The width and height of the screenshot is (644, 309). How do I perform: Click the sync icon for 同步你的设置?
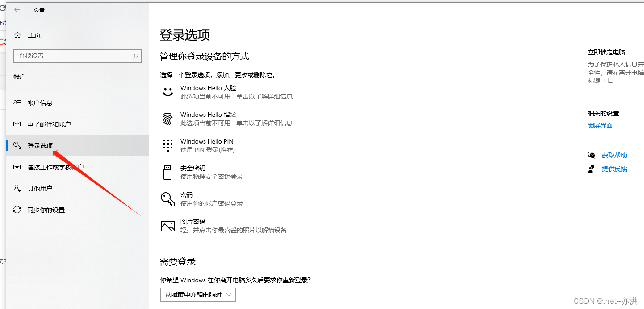(x=17, y=210)
